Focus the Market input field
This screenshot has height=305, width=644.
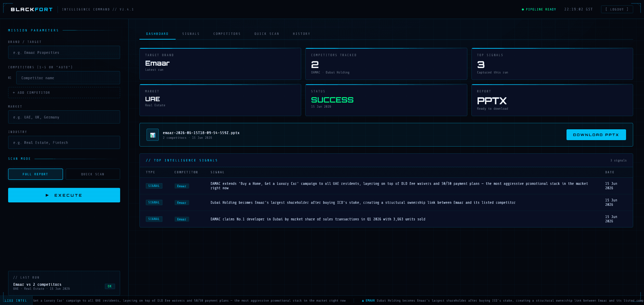click(64, 117)
